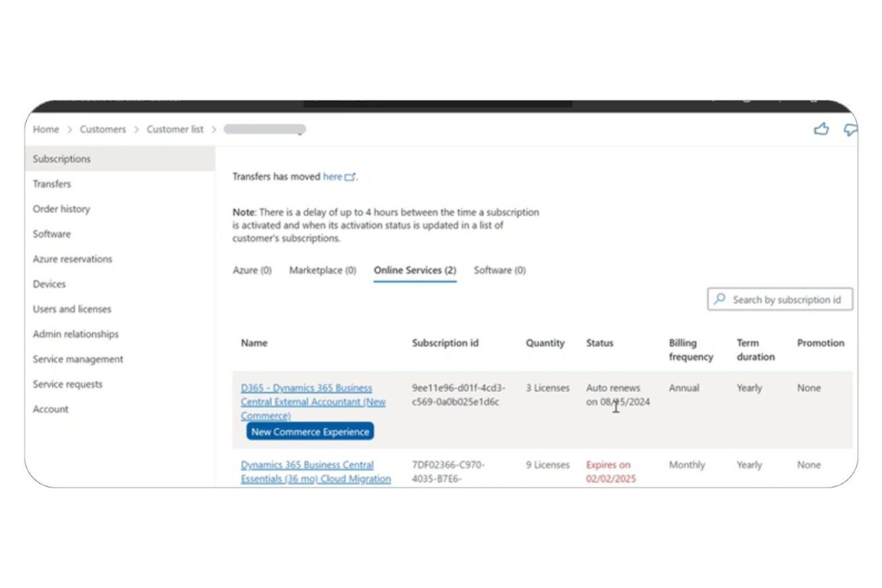882x588 pixels.
Task: Click the Billing frequency column header
Action: point(691,350)
